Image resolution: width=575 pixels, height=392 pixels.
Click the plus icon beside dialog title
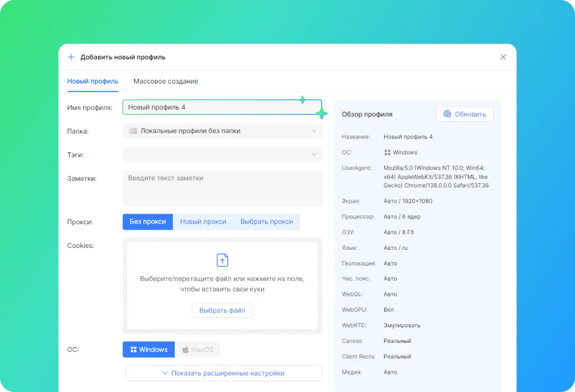click(x=71, y=57)
